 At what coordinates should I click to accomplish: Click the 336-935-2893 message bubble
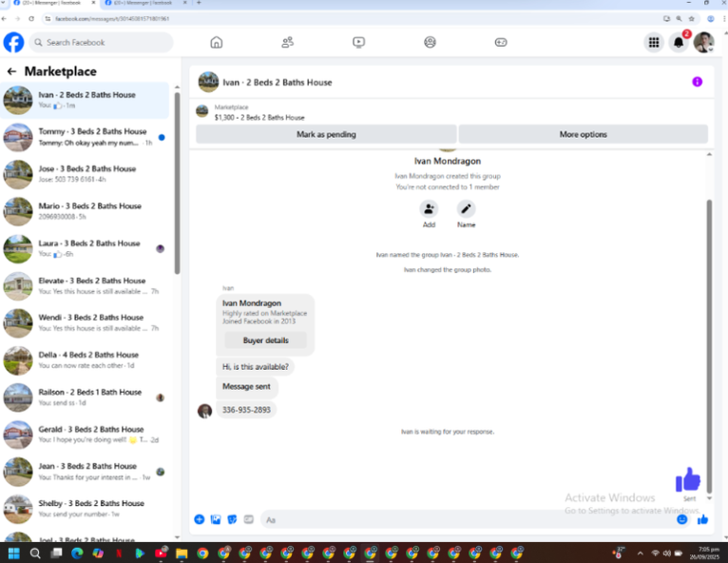[246, 410]
